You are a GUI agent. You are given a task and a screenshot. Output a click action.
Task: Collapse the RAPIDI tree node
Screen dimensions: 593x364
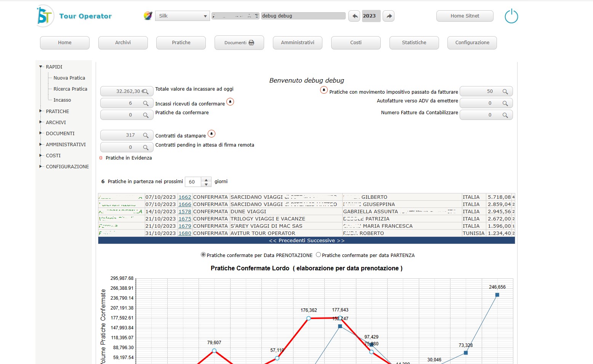(41, 67)
